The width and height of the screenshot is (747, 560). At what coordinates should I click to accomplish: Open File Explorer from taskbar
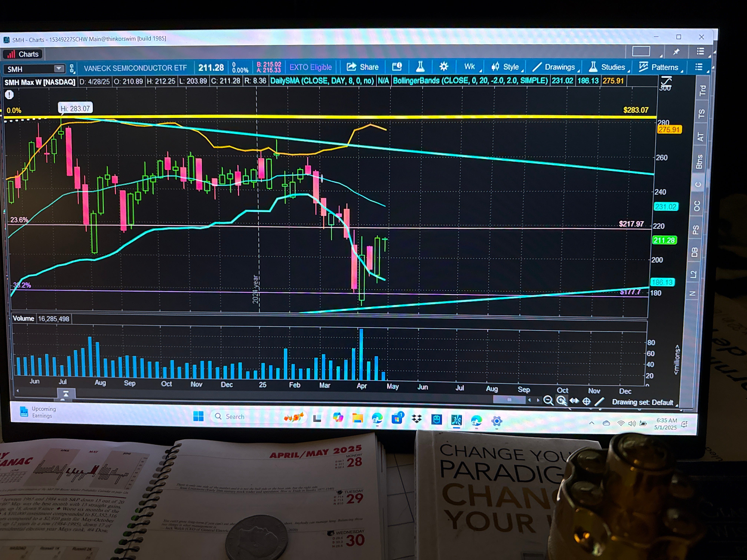358,418
